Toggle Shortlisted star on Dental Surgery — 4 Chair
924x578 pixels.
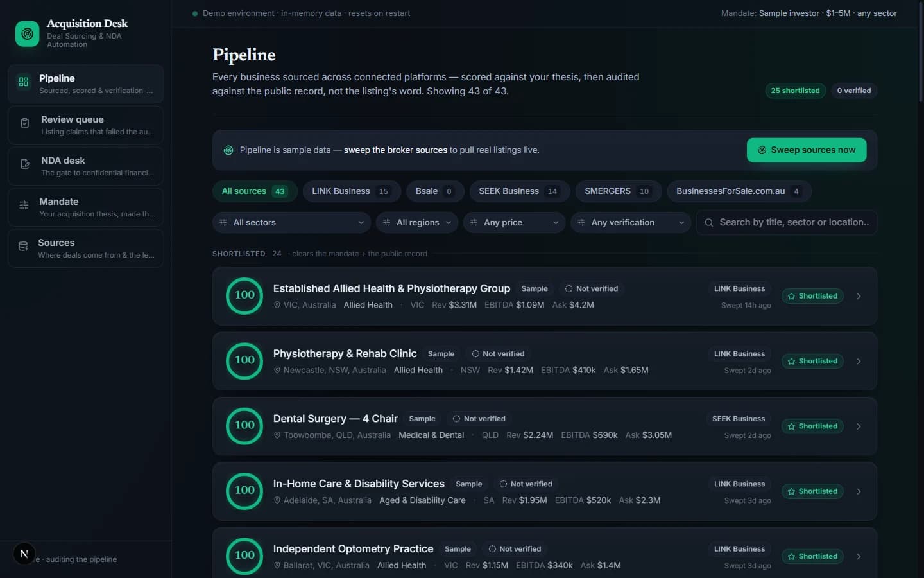812,426
